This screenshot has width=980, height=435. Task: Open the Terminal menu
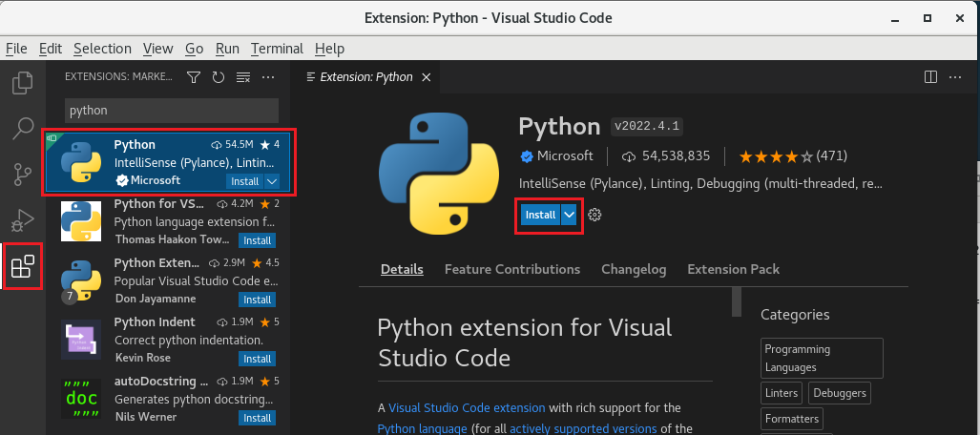click(277, 49)
